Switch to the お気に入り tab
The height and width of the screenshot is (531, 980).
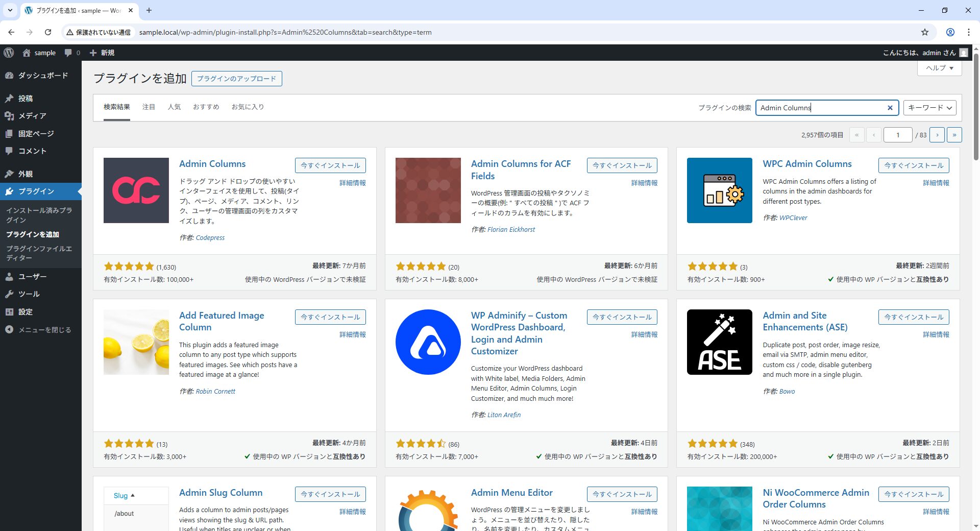tap(248, 107)
